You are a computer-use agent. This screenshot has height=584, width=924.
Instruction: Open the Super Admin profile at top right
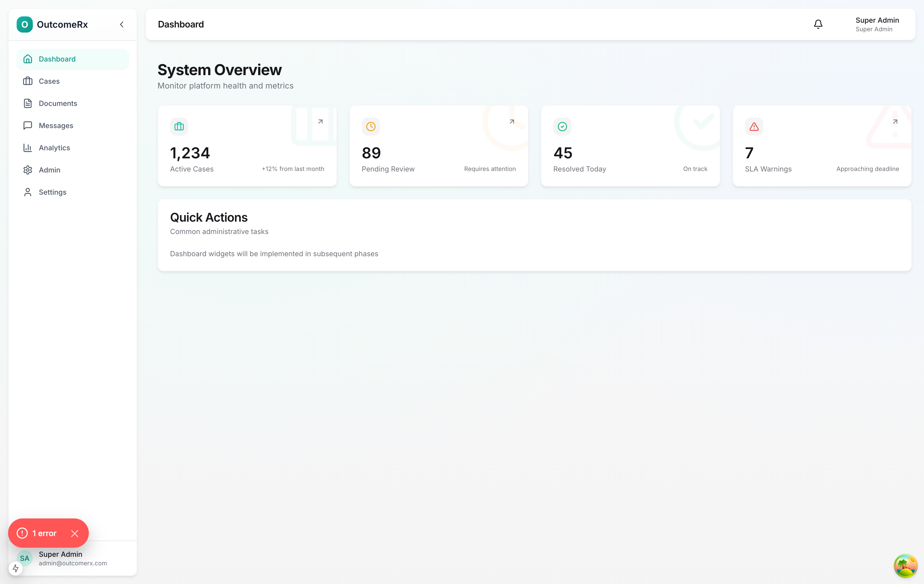coord(877,24)
